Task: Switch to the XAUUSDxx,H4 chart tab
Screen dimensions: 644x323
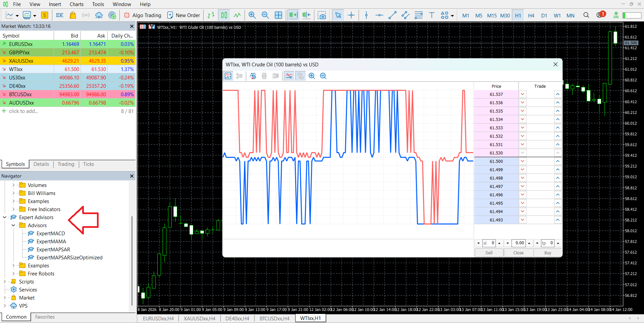Action: [x=199, y=319]
